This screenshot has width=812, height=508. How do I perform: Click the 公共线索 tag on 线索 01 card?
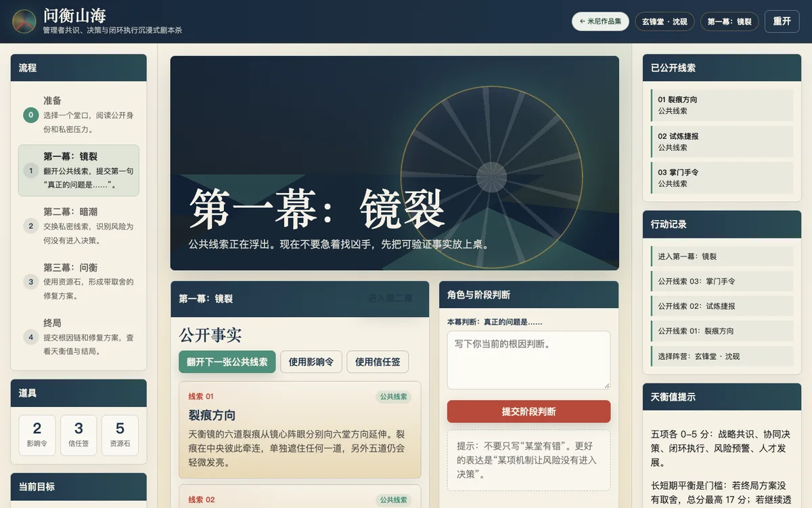tap(393, 397)
